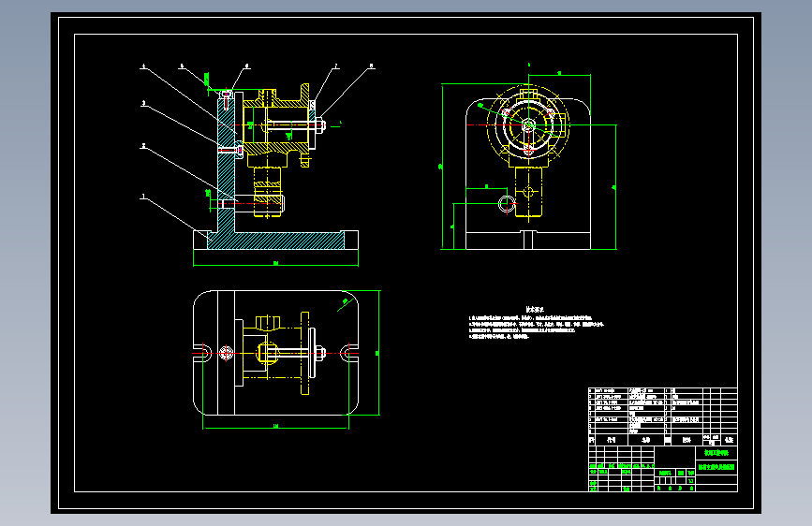Click the right mounting slot in the plan view

click(x=348, y=353)
